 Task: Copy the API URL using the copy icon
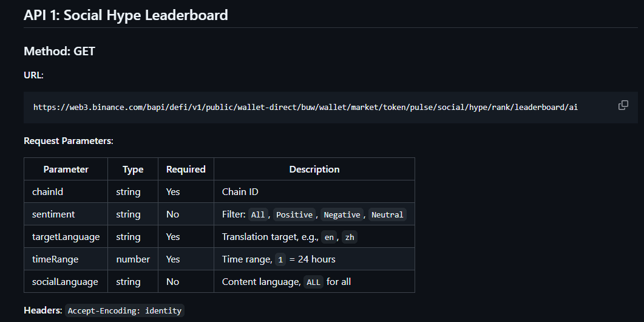[x=623, y=105]
